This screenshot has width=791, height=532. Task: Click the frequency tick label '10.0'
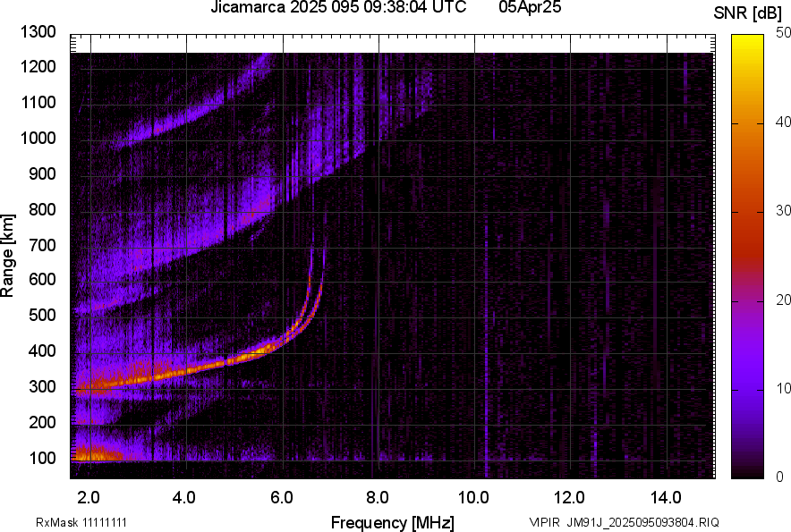pos(473,498)
